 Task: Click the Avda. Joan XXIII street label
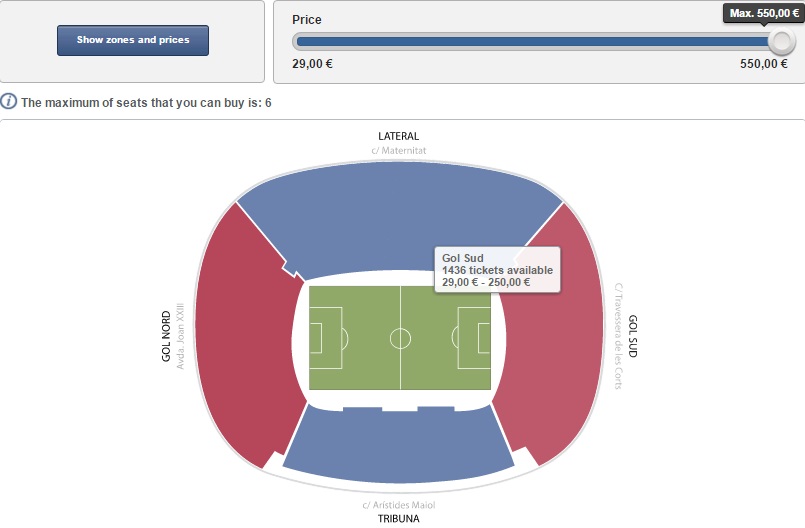coord(181,335)
